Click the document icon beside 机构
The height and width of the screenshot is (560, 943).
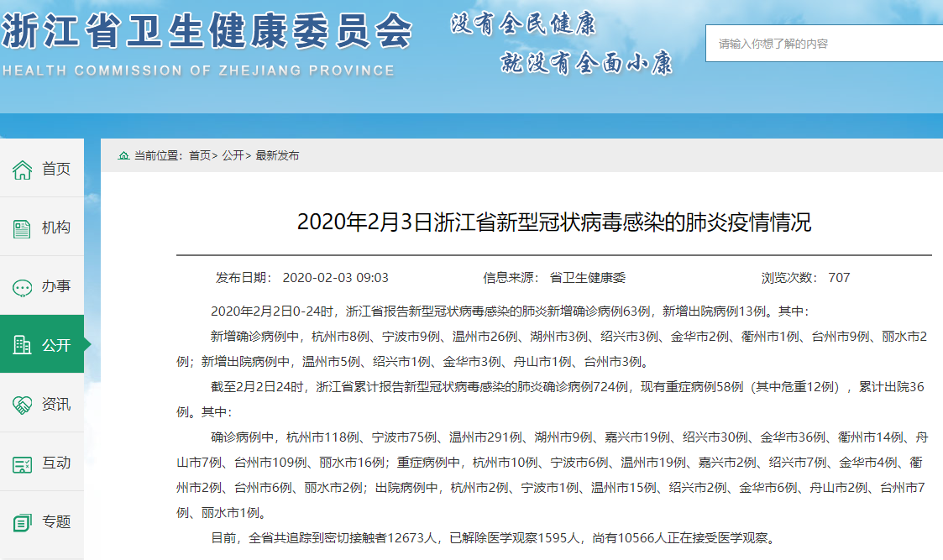point(23,228)
